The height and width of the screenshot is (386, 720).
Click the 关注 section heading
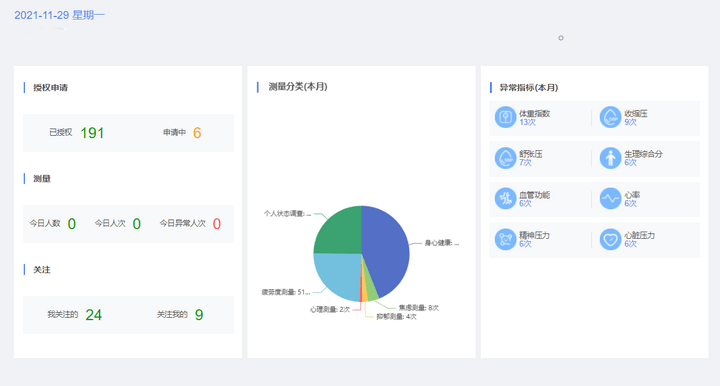tap(42, 269)
